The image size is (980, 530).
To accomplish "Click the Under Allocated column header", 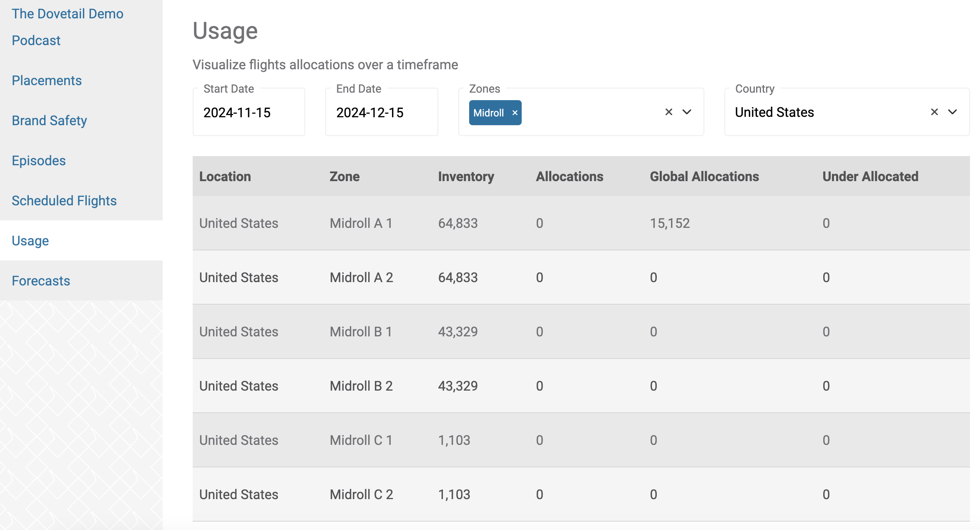I will pos(870,177).
